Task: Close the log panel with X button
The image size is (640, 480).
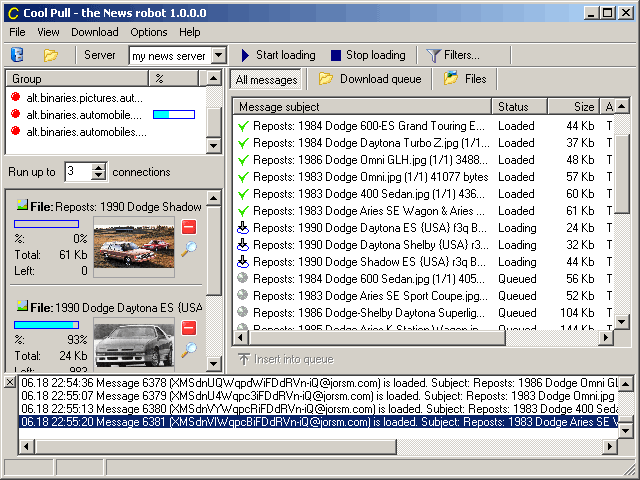Action: coord(10,382)
